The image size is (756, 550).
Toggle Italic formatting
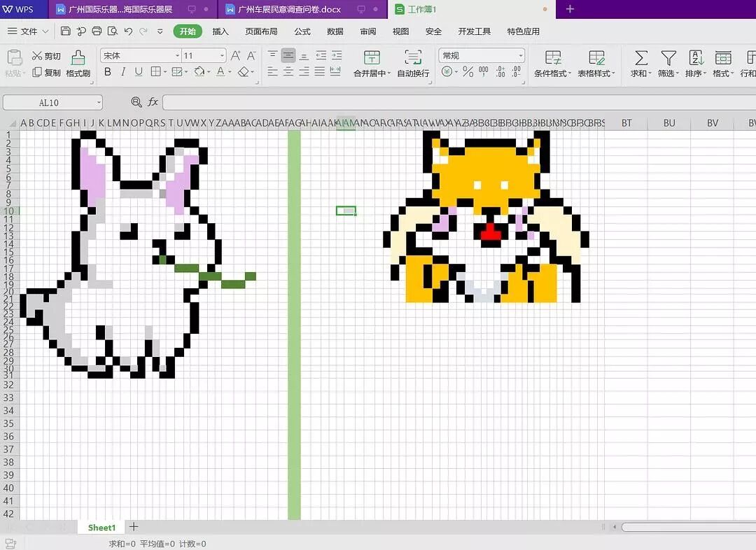point(123,72)
